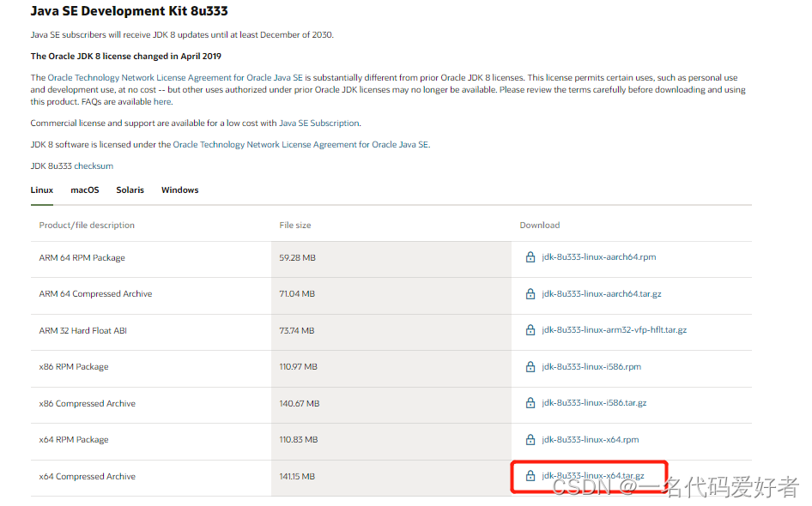Download jdk-8u333-linux-i586.rpm

(x=591, y=367)
